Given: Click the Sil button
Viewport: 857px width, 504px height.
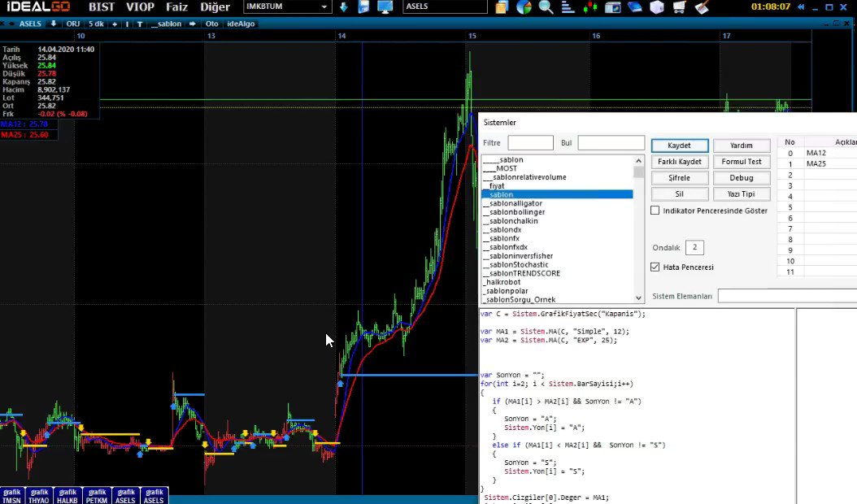Looking at the screenshot, I should click(680, 194).
